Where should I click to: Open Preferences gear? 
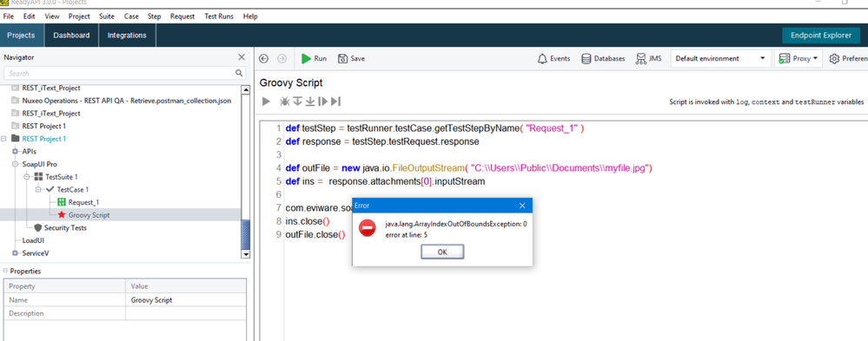pyautogui.click(x=848, y=59)
